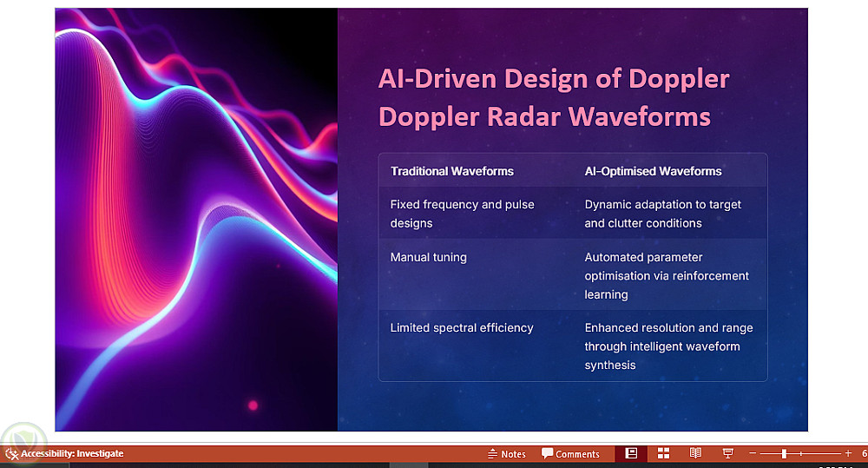
Task: Switch to Slide Sorter view icon
Action: coord(663,453)
